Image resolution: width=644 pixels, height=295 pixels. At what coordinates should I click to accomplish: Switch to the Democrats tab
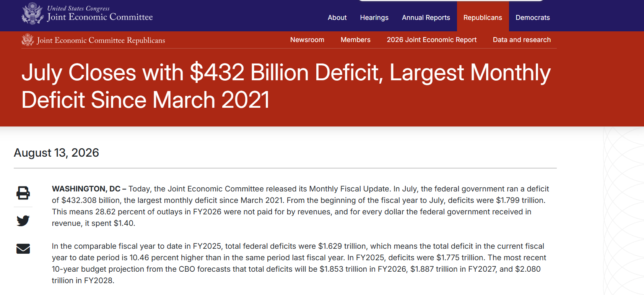click(x=532, y=18)
